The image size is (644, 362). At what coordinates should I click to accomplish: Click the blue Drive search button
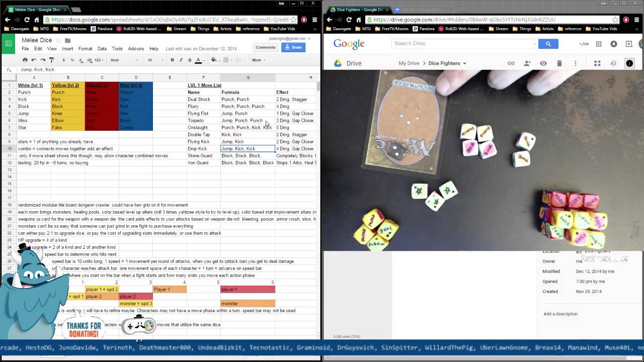tap(548, 44)
